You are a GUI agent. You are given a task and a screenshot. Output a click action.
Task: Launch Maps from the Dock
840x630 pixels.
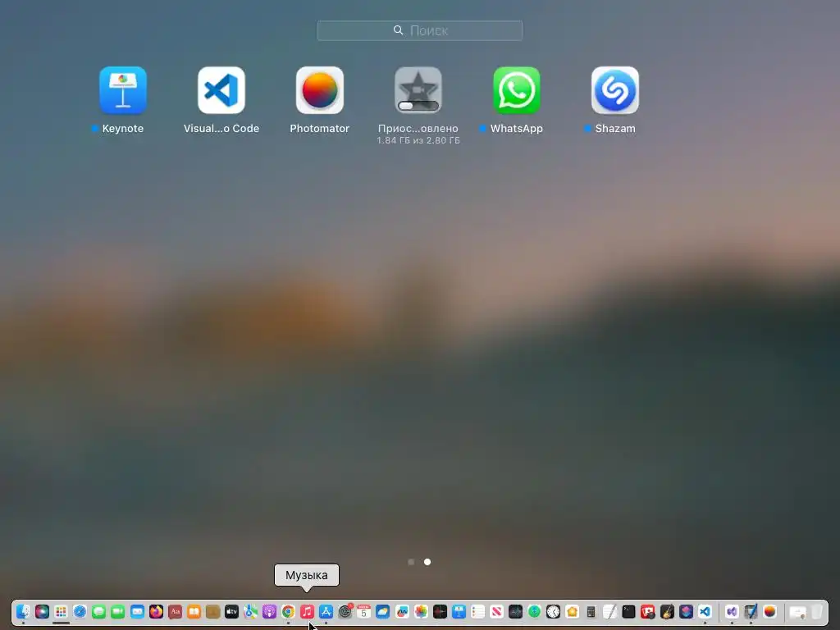[250, 611]
